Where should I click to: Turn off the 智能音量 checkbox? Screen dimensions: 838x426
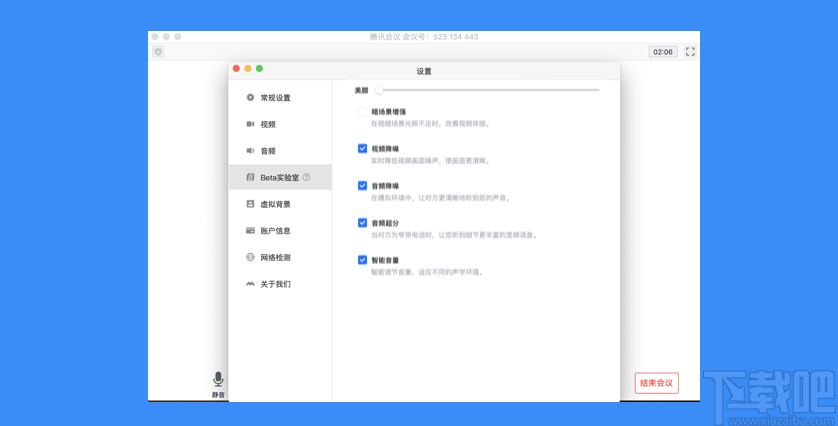tap(362, 260)
